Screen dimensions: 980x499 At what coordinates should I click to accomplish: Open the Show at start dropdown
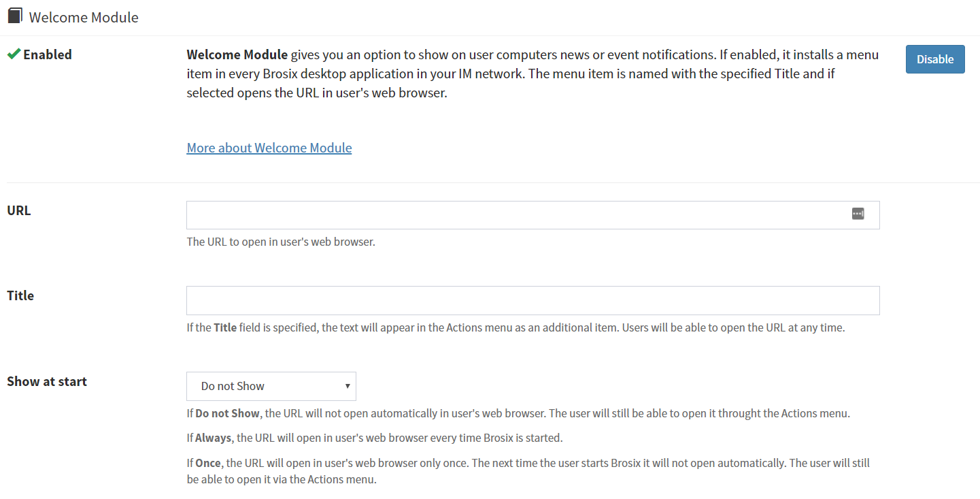(x=271, y=386)
